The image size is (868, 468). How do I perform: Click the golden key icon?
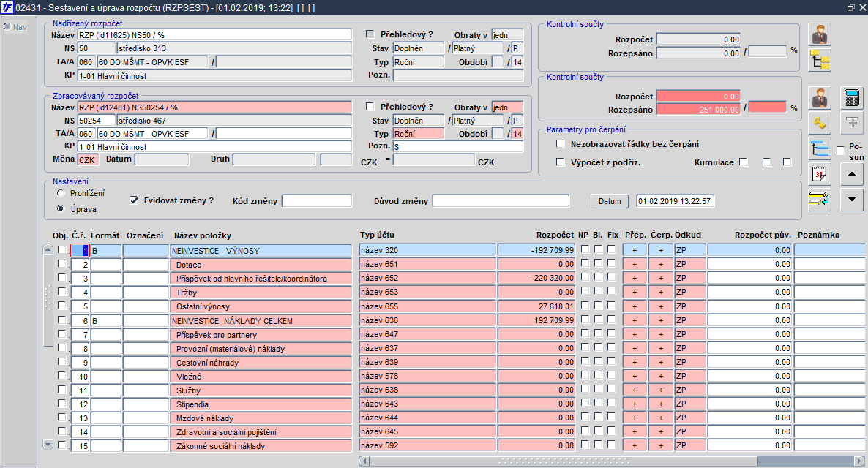(820, 123)
